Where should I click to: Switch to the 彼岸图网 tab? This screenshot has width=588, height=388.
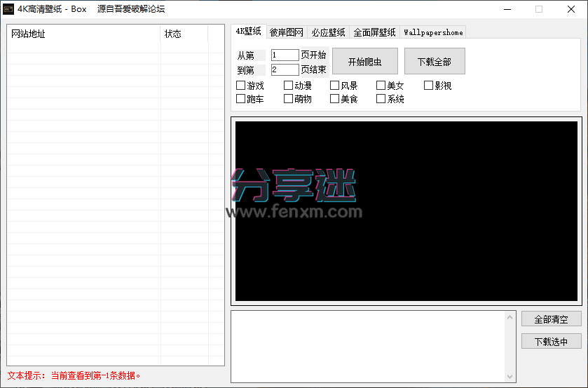[287, 32]
